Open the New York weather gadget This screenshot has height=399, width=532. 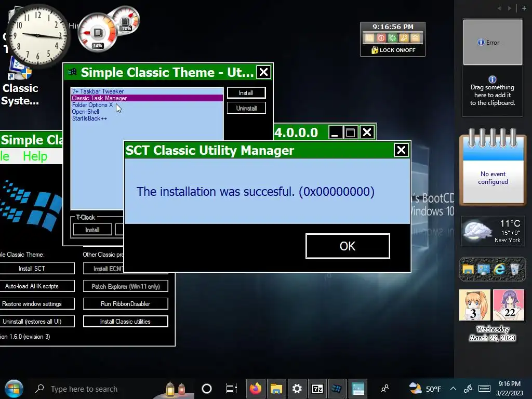tap(493, 231)
